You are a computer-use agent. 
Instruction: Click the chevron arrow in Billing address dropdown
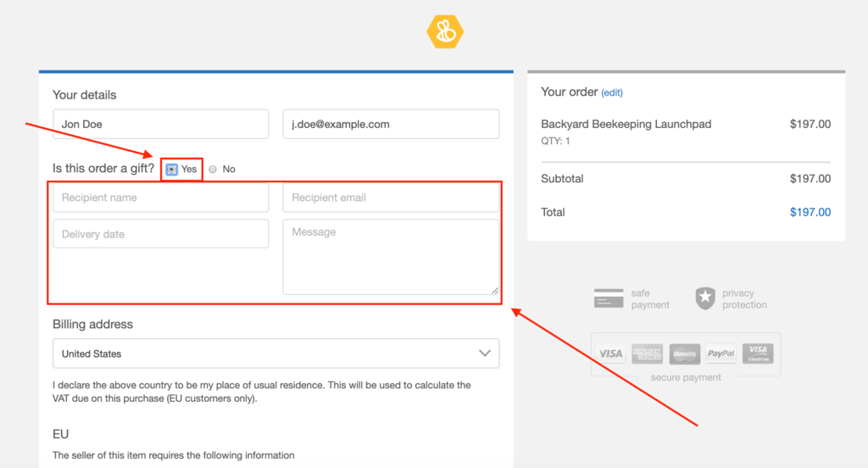(485, 354)
